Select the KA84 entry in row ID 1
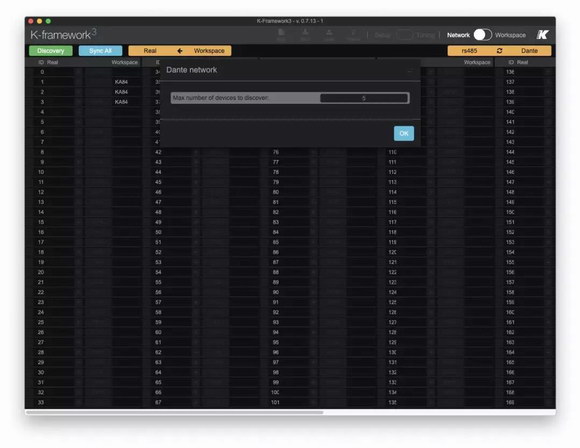Viewport: 580px width, 448px height. [121, 82]
